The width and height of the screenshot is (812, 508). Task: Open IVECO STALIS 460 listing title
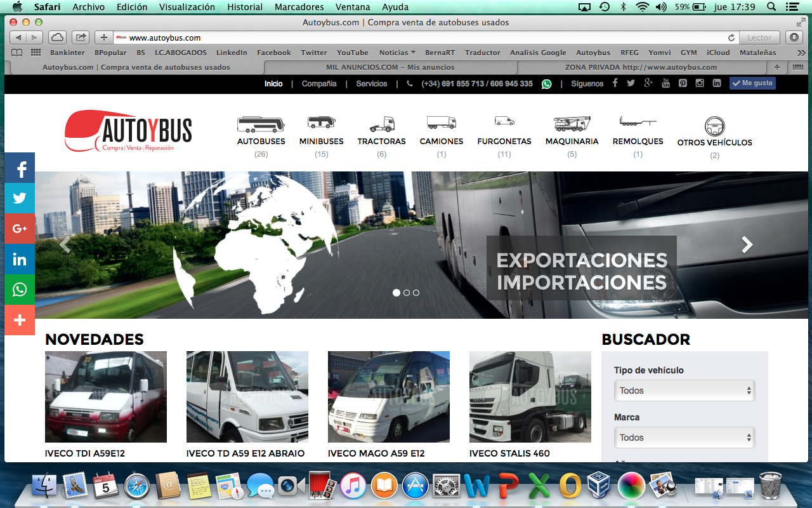coord(509,453)
